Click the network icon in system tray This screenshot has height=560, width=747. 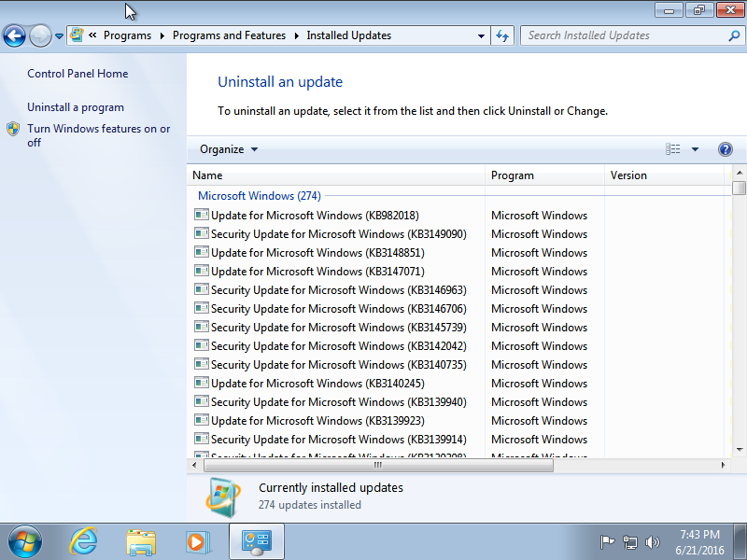[x=629, y=542]
